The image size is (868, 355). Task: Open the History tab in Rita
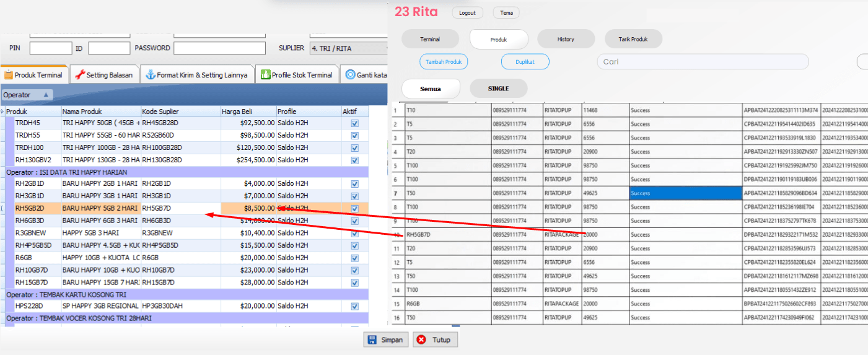[x=566, y=39]
